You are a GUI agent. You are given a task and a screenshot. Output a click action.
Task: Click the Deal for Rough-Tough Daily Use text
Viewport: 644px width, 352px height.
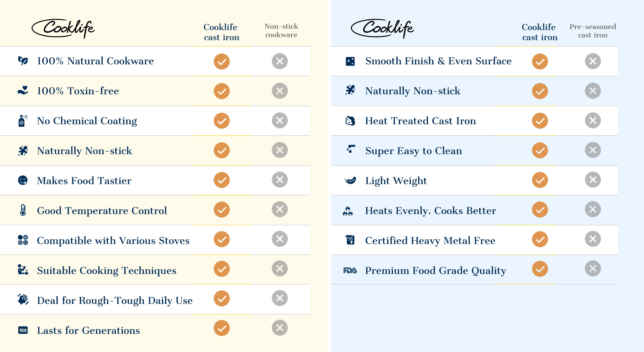pyautogui.click(x=115, y=300)
